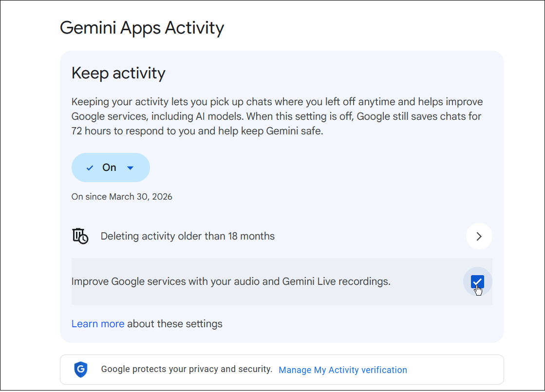Click 'Google protects your privacy and security' text
The image size is (545, 392).
[x=187, y=369]
